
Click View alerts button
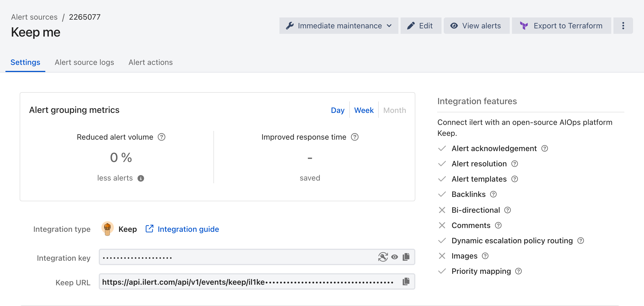point(476,26)
